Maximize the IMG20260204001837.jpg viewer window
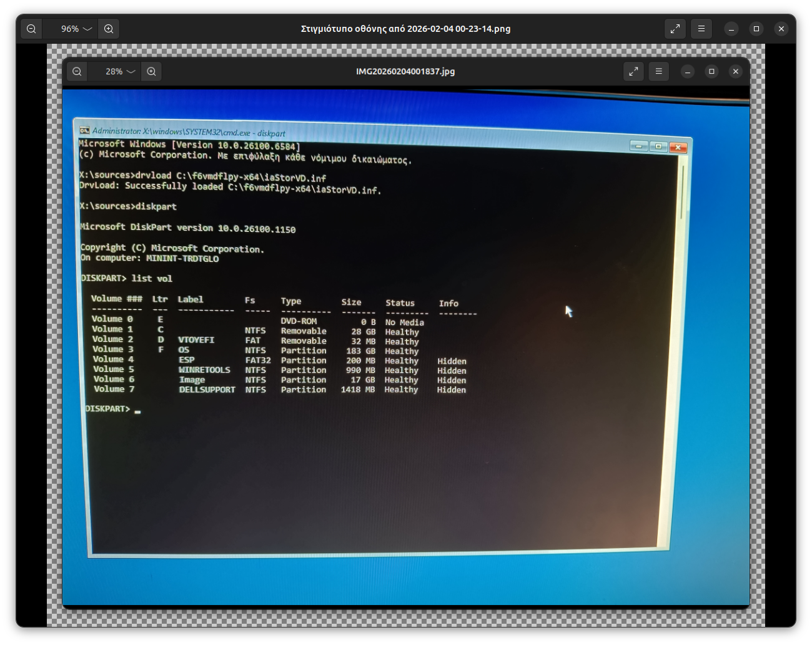Screen dimensions: 812x645 pos(711,71)
